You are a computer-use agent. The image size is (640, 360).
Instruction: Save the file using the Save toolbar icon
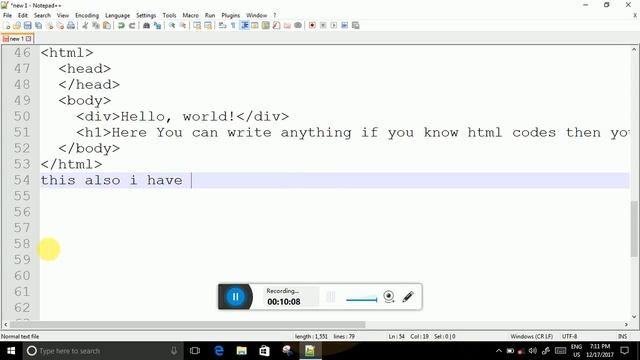click(x=27, y=25)
